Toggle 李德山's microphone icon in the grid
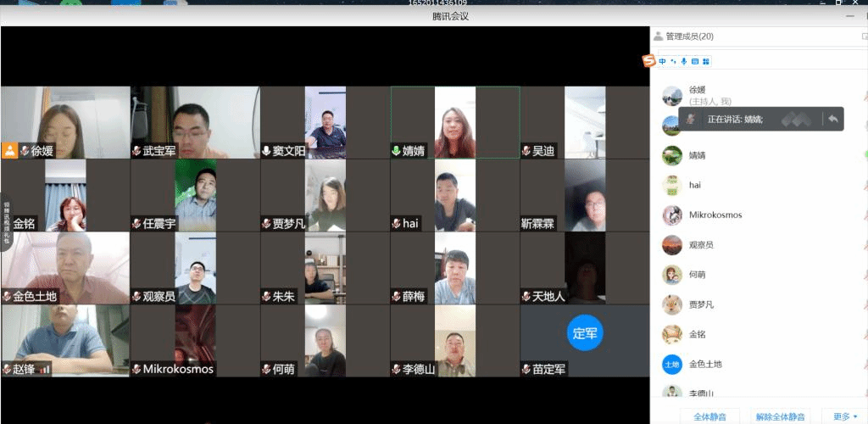 coord(397,369)
